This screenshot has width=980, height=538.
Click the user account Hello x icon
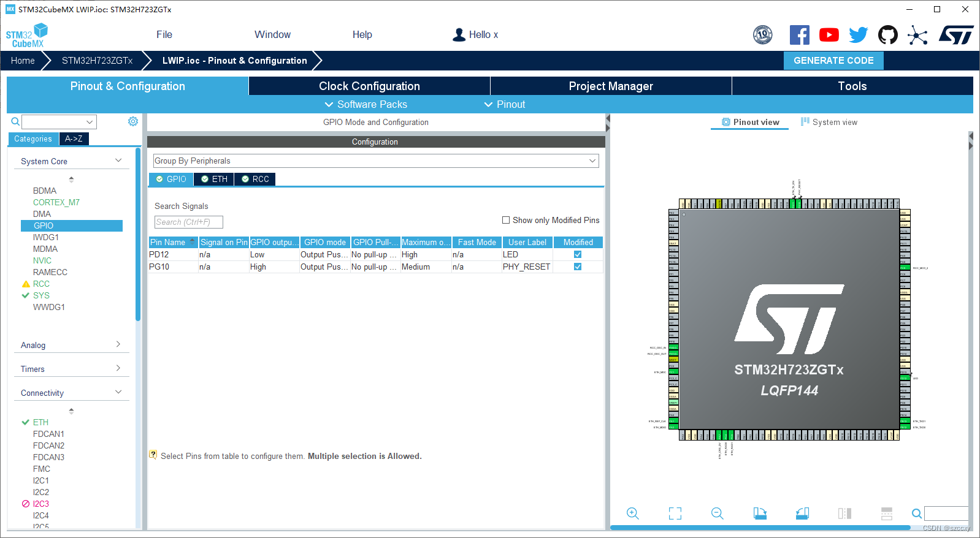tap(459, 35)
